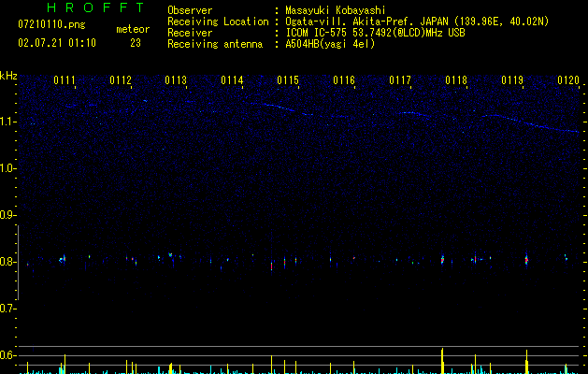Viewport: 588px width, 374px height.
Task: Click the Receiving Location label
Action: (218, 22)
